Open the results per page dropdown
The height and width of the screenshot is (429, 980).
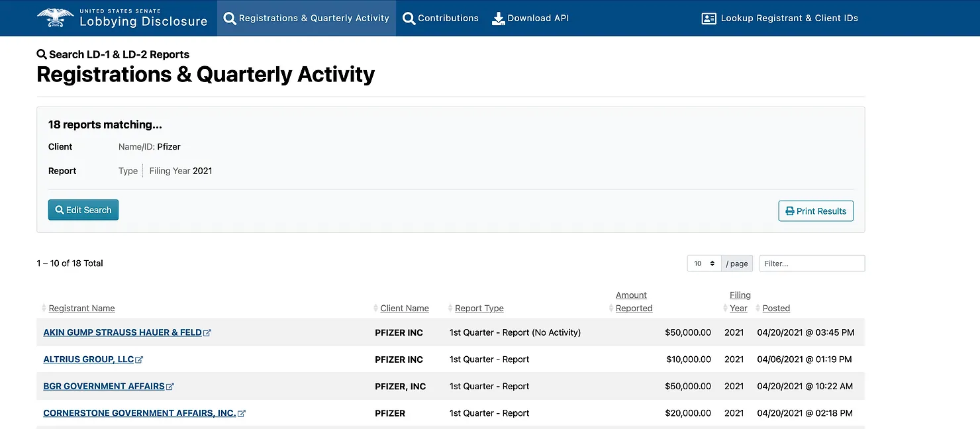pos(704,263)
